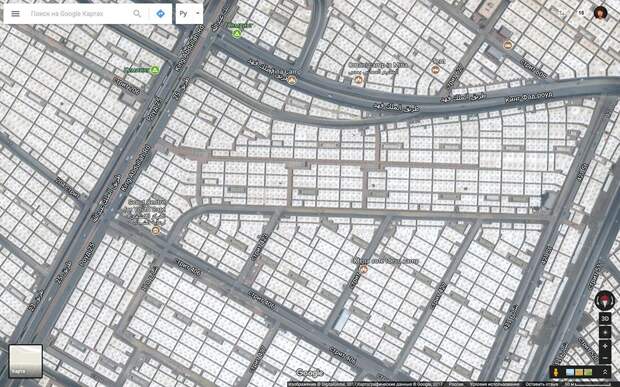The image size is (620, 387).
Task: Switch to Map view using Карта thumbnail
Action: coord(25,361)
